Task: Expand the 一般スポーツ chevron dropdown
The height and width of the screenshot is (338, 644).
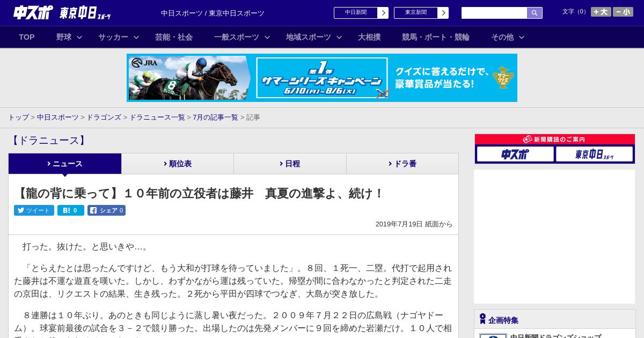Action: [267, 38]
